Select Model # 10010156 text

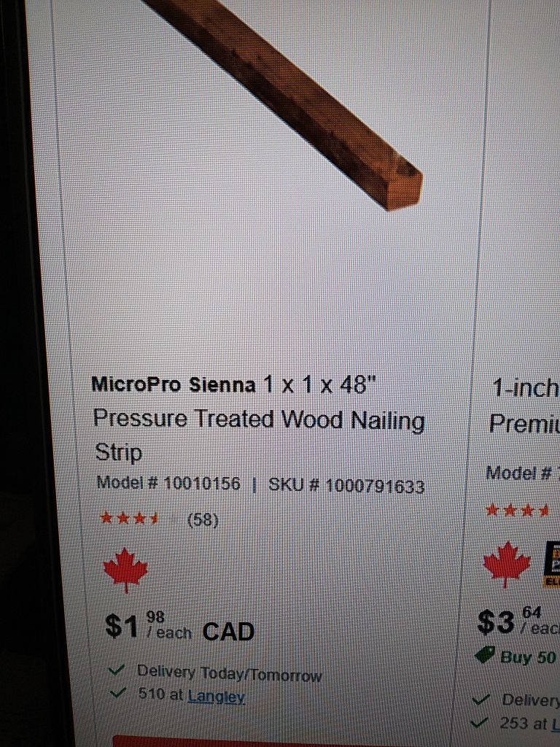168,483
